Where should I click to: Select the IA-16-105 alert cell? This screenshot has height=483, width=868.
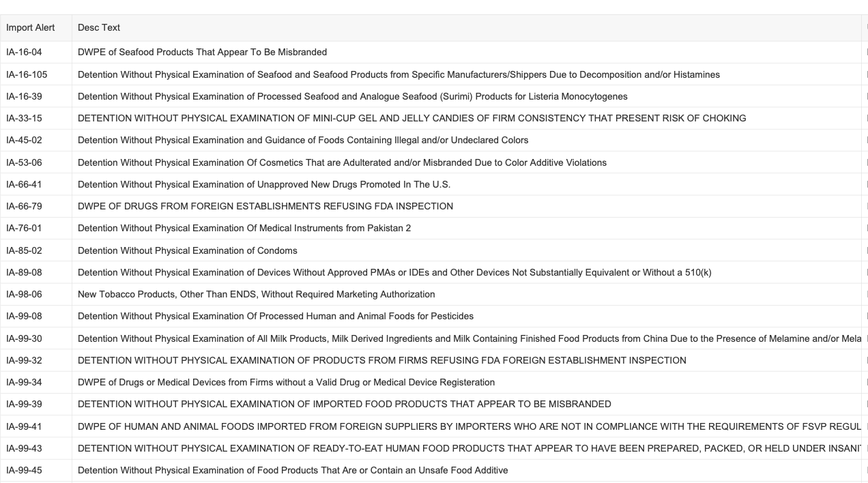pos(27,74)
